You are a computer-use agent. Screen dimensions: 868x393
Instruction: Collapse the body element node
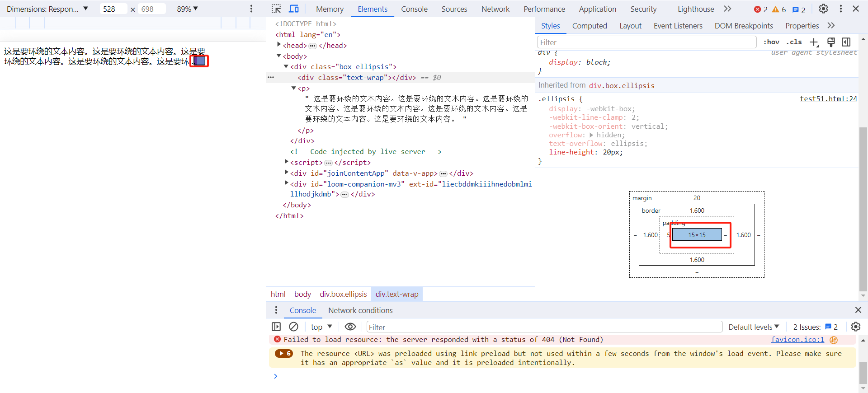click(x=279, y=56)
